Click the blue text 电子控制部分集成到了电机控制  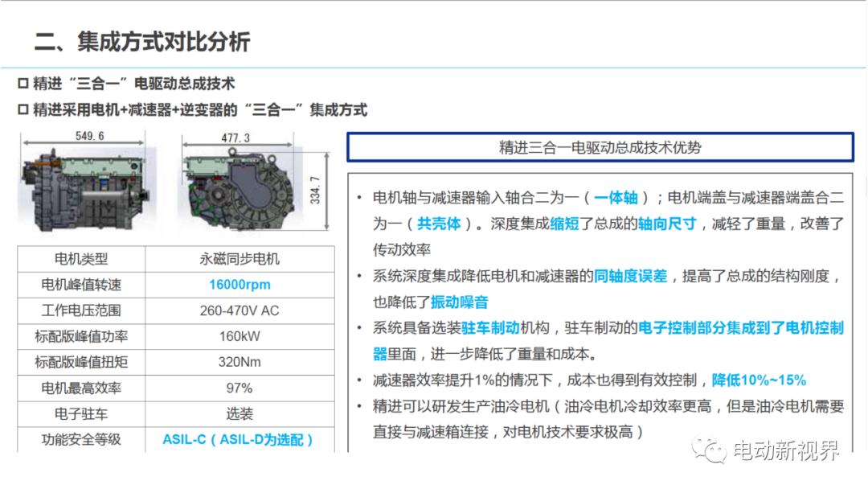(741, 328)
